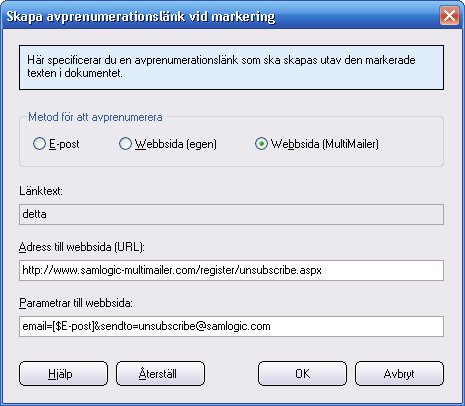Reset values with the Återställ button

point(160,374)
